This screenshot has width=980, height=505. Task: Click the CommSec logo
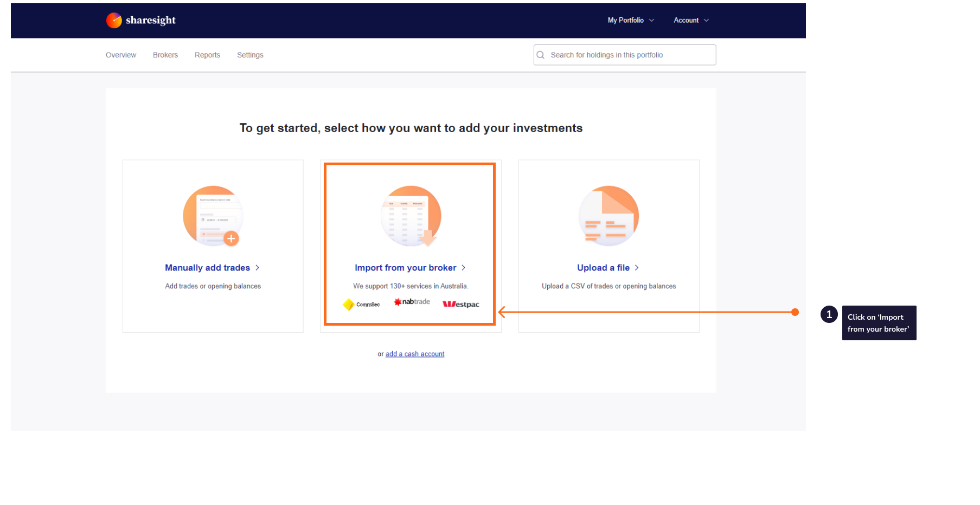coord(362,305)
